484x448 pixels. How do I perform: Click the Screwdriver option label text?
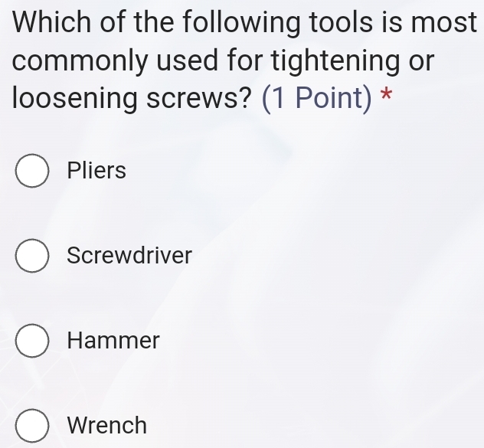(129, 255)
